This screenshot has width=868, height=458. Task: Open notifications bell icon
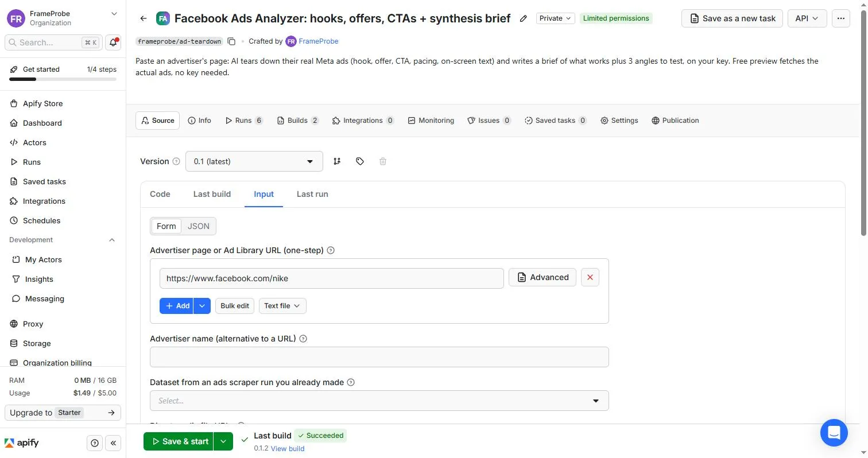114,42
